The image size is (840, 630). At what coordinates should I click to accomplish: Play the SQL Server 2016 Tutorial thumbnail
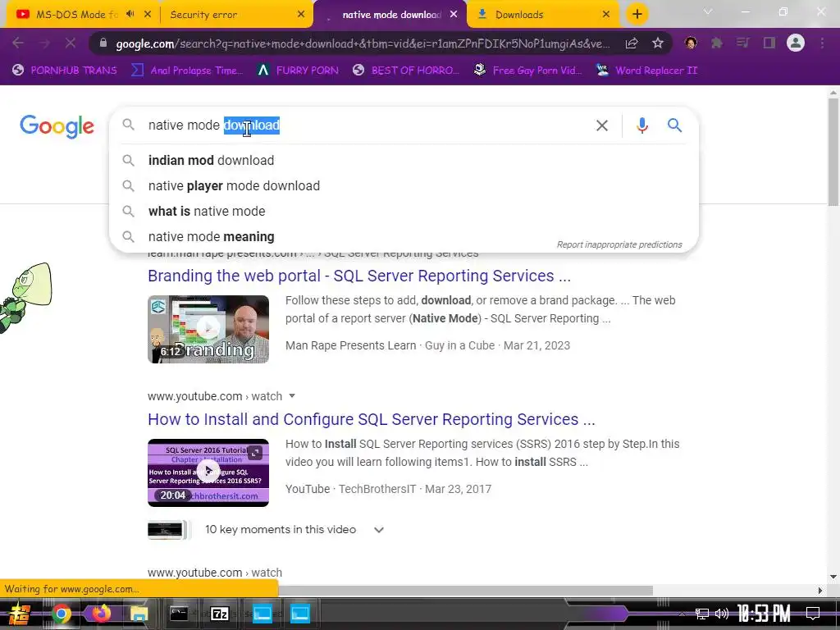click(208, 472)
